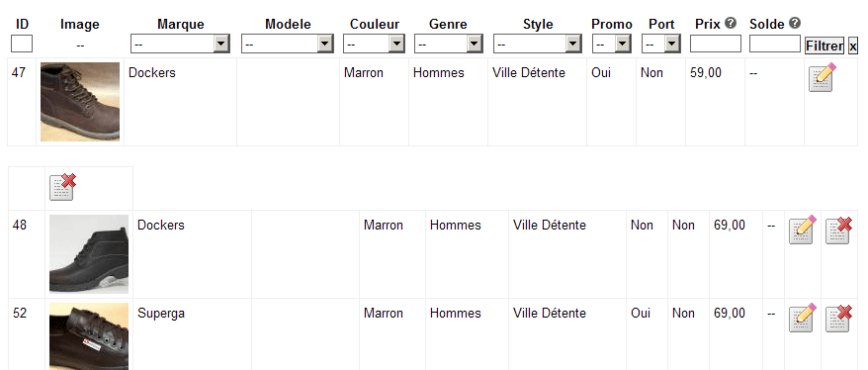868x370 pixels.
Task: Click help icon next to Solde
Action: point(795,24)
